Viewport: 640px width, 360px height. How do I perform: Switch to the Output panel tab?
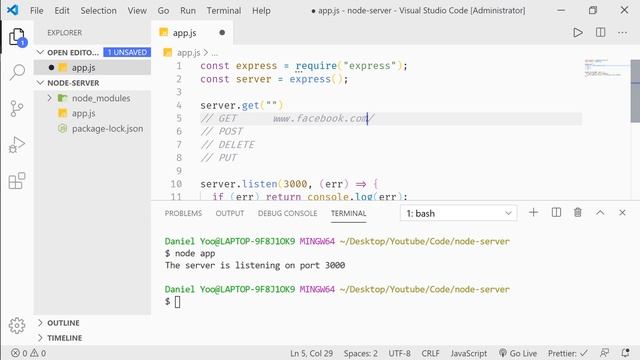coord(230,213)
